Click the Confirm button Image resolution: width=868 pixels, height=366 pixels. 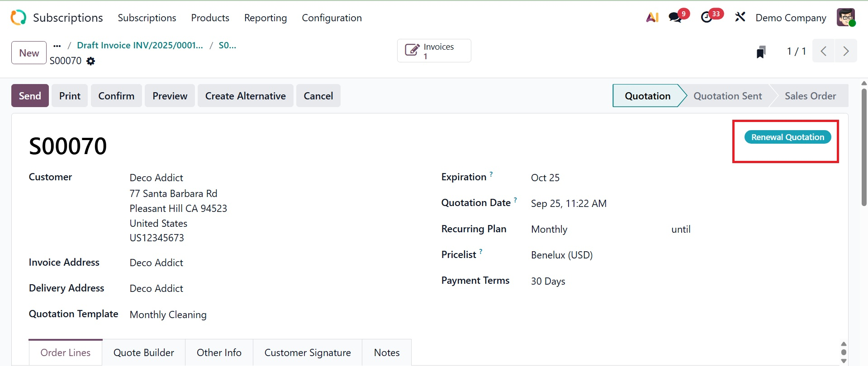116,96
